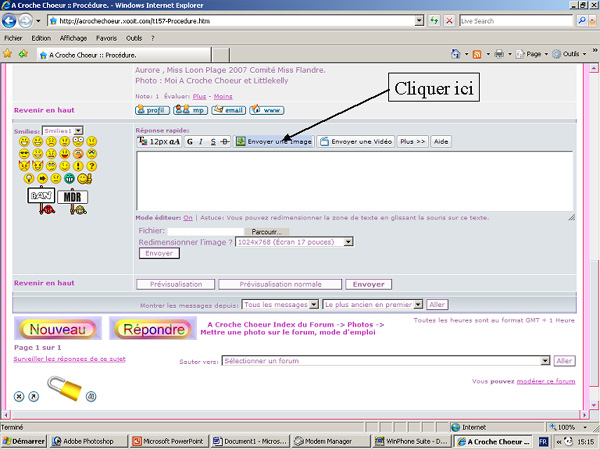Screen dimensions: 600x450
Task: Select the 'A Croche Choeur :: Procédure' tab
Action: (124, 55)
